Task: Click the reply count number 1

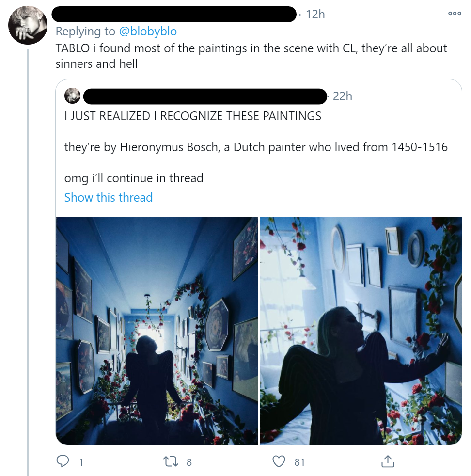Action: 81,462
